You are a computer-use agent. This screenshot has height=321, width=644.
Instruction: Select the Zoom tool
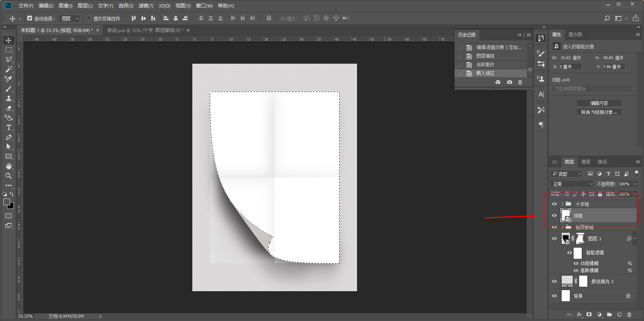click(x=9, y=176)
